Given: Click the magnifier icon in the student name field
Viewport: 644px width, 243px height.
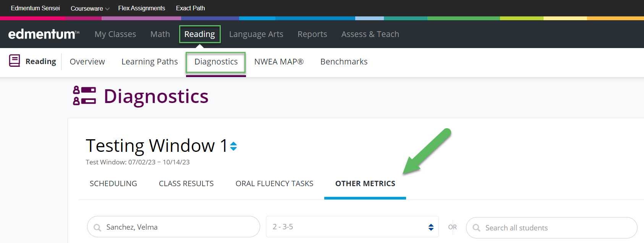Looking at the screenshot, I should tap(98, 227).
